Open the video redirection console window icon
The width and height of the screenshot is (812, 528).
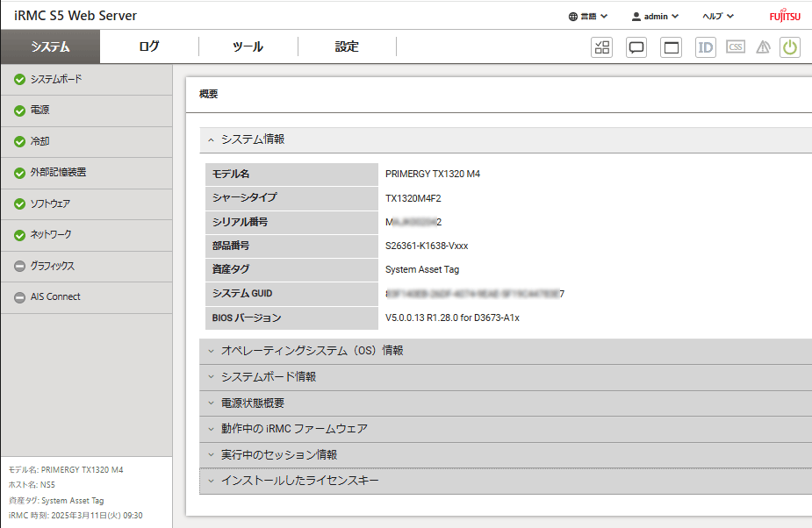click(672, 47)
